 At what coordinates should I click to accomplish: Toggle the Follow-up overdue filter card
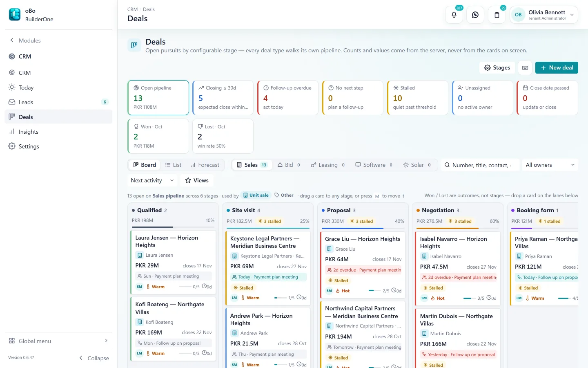click(288, 98)
